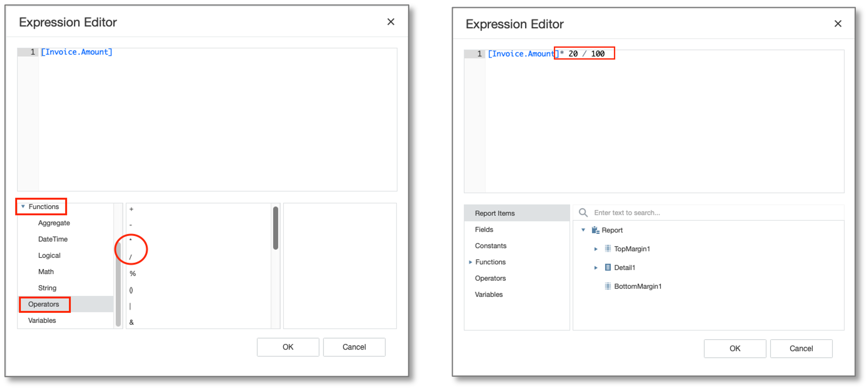868x391 pixels.
Task: Click the BottomMargin1 band icon
Action: [607, 286]
